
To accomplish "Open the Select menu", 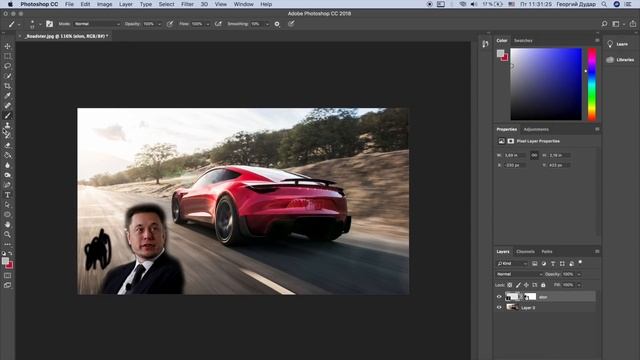I will (x=166, y=4).
